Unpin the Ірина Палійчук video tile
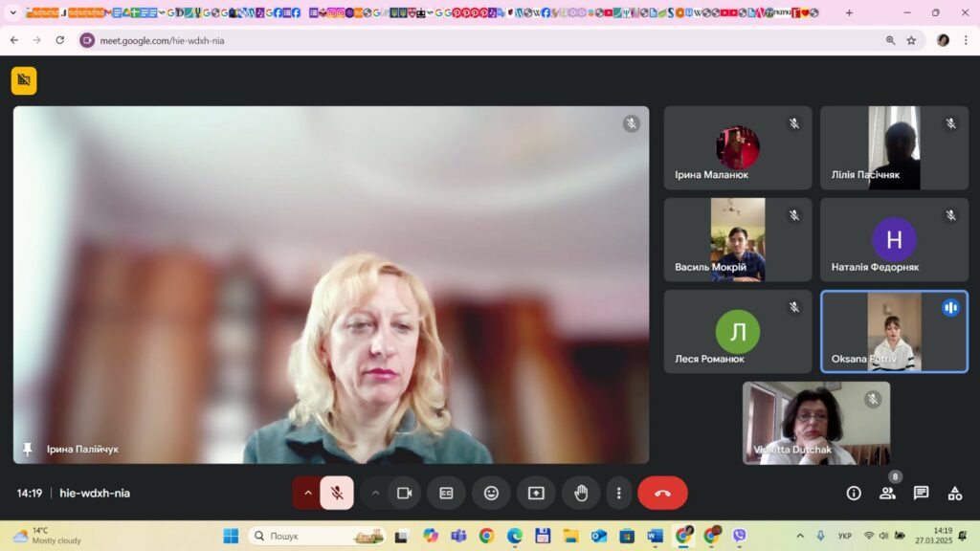This screenshot has width=980, height=551. [28, 450]
